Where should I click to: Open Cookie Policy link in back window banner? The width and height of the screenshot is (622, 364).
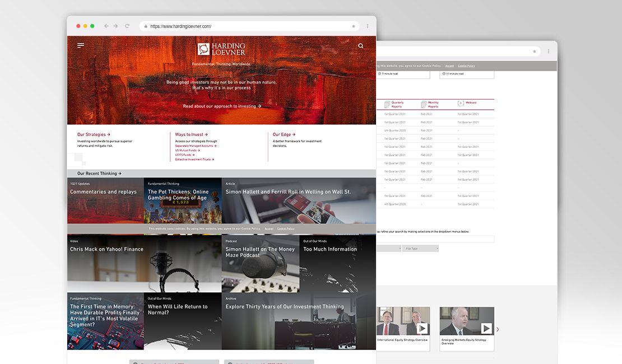point(466,66)
